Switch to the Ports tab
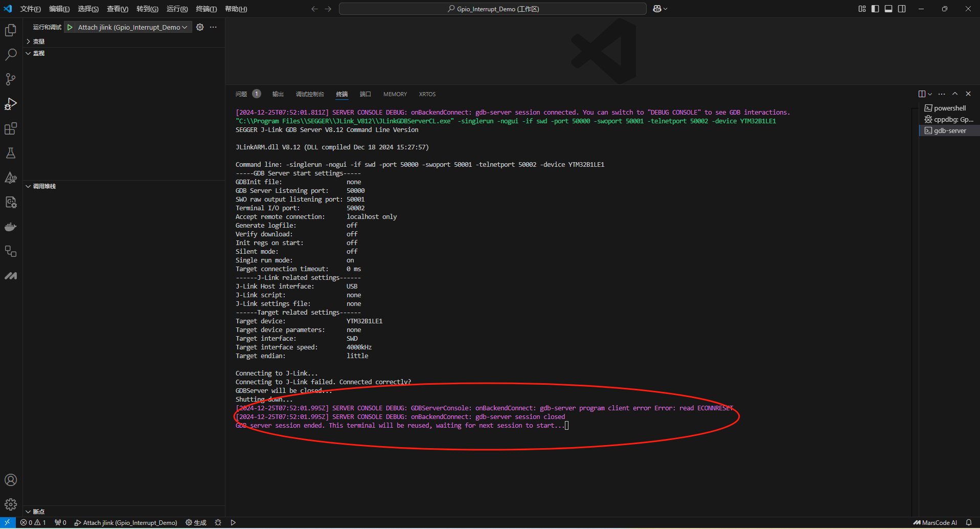Viewport: 980px width, 529px height. coord(365,94)
